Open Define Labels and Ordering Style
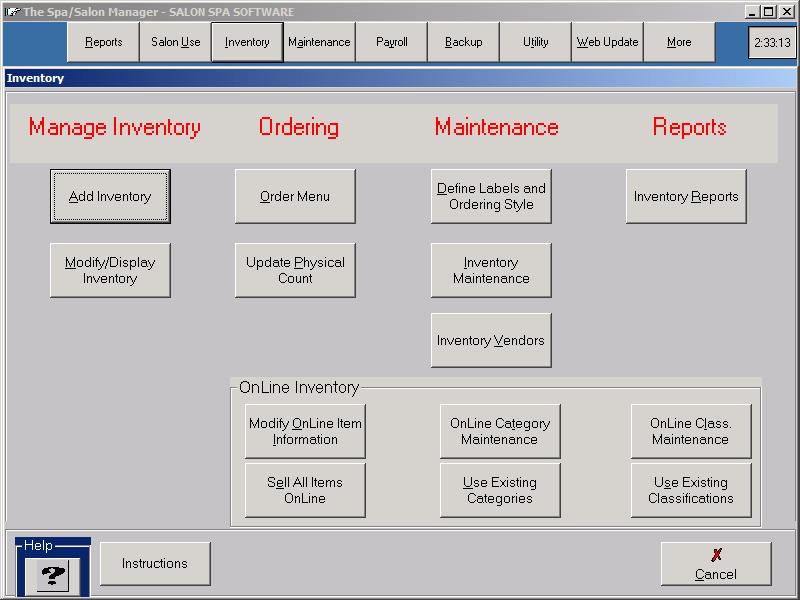800x600 pixels. (x=491, y=196)
